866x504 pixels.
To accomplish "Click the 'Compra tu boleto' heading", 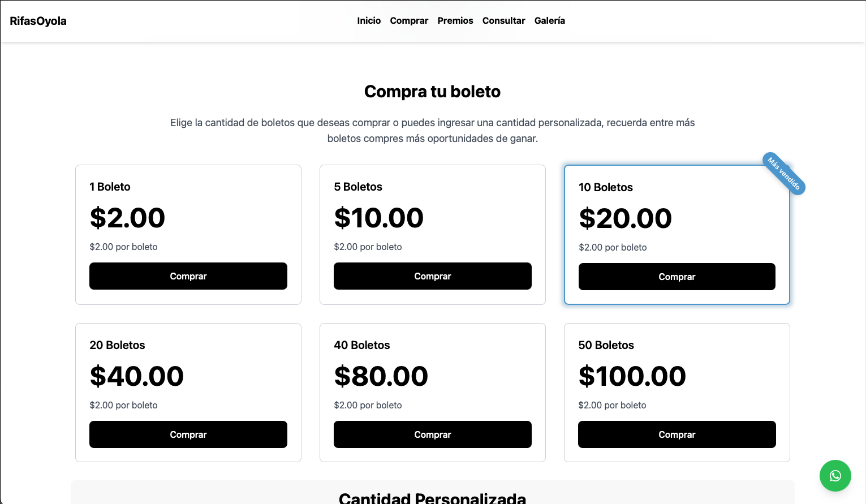I will 432,92.
